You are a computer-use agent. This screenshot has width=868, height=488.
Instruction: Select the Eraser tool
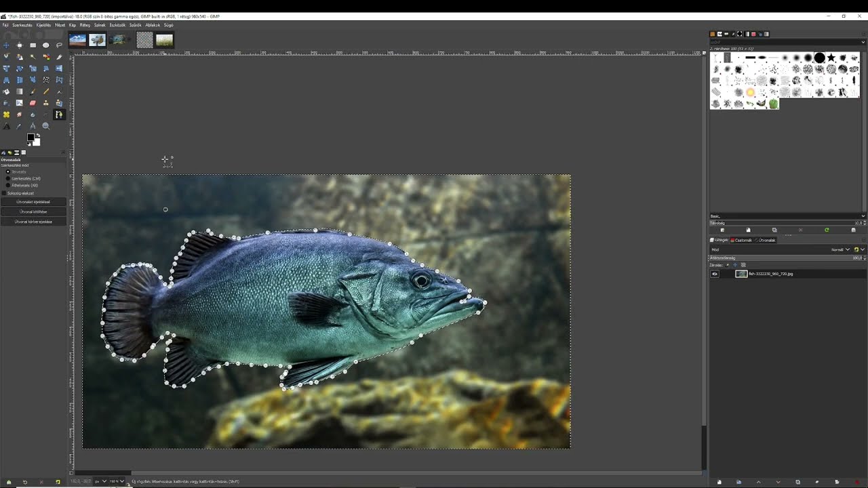point(33,103)
